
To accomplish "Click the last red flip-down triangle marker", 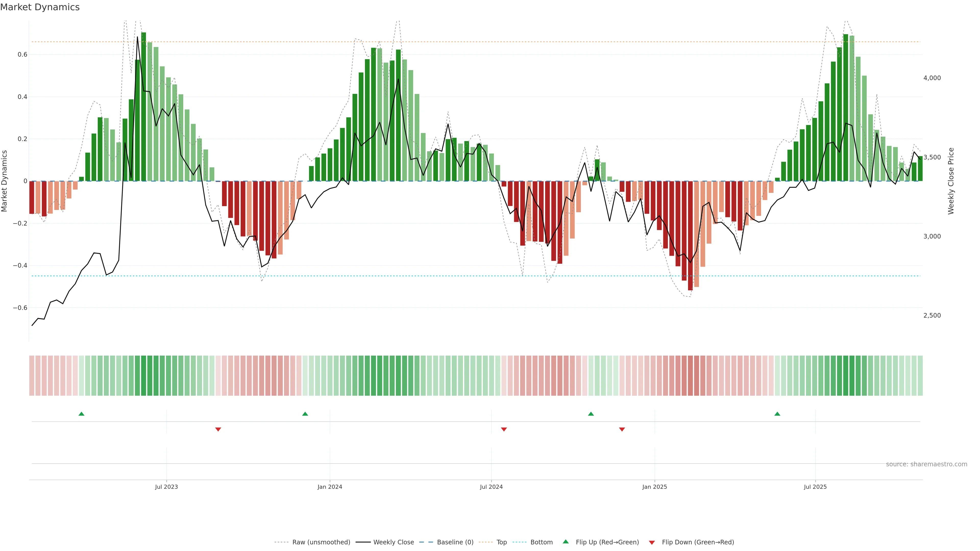I will [x=622, y=429].
